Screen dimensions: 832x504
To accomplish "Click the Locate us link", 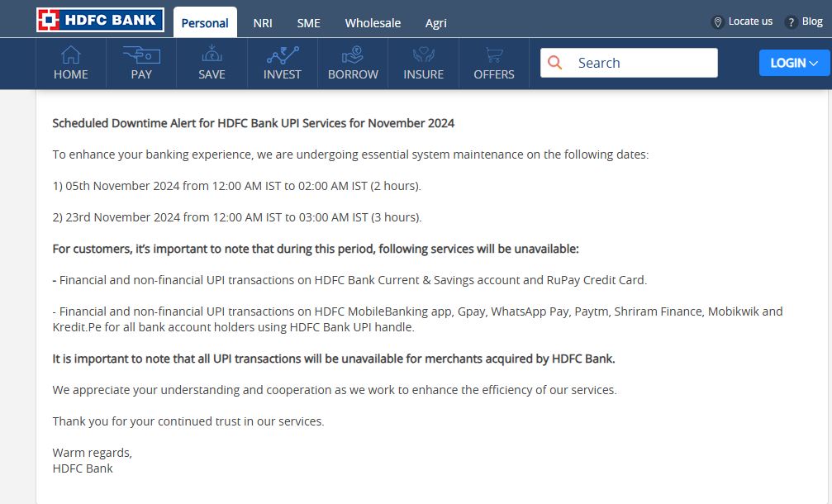I will pos(750,21).
